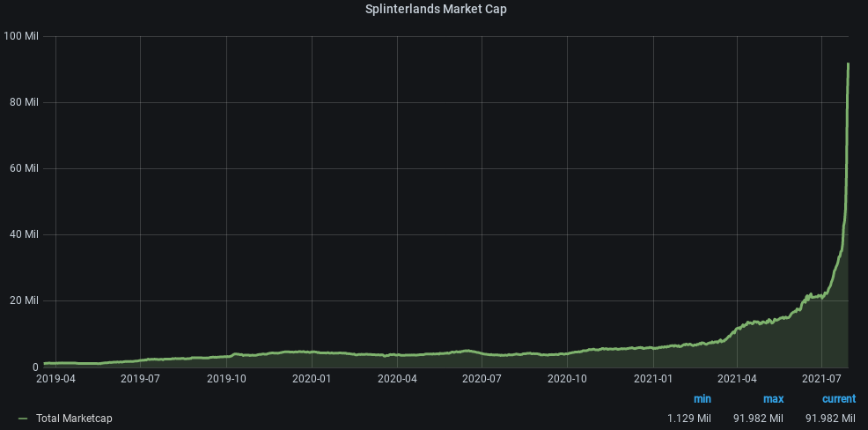Viewport: 868px width, 430px height.
Task: Click the 60 Mil y-axis label
Action: coord(23,168)
